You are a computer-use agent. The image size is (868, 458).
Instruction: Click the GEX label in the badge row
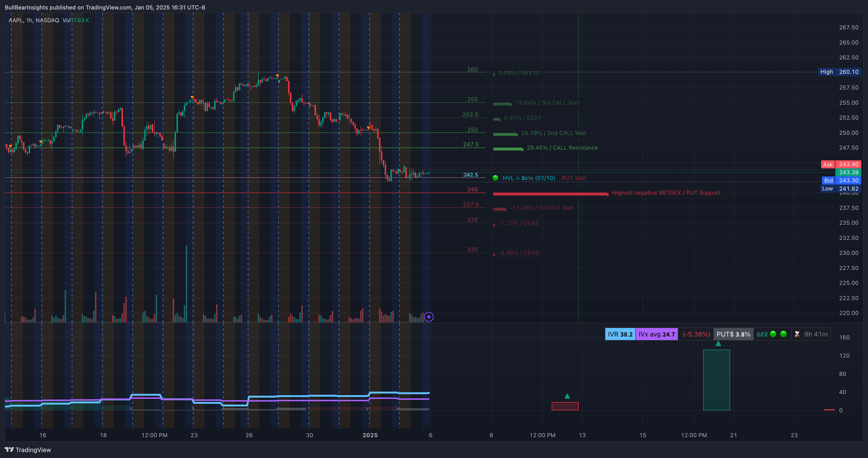point(762,334)
